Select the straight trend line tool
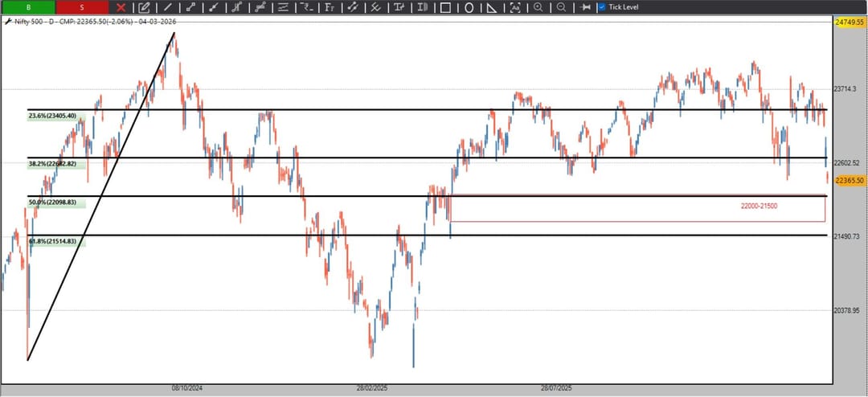 (168, 7)
